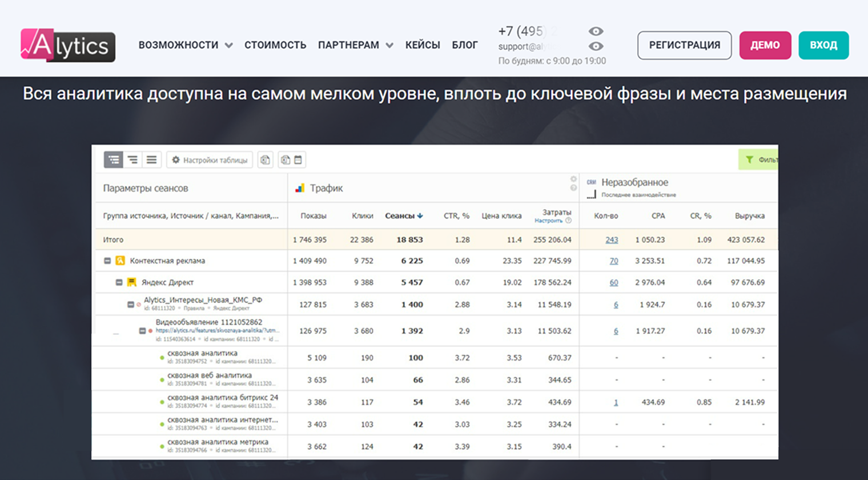
Task: Open the Стоимость page
Action: [275, 45]
